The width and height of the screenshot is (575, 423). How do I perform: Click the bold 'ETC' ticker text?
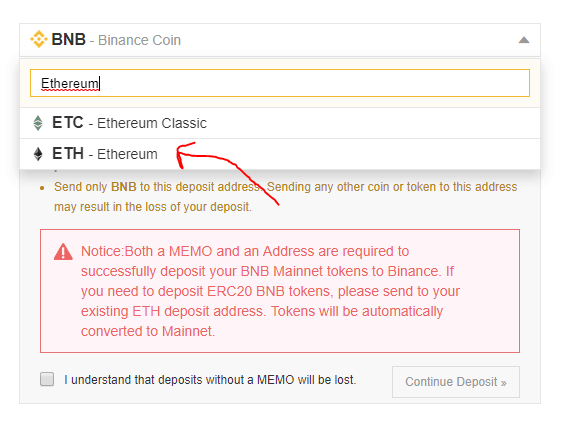click(x=68, y=122)
